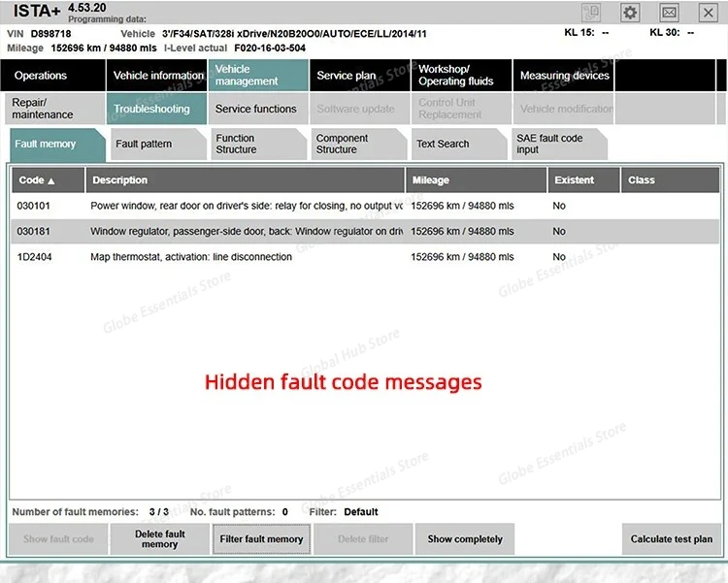Click mileage cell of the 1D2404 row
Image resolution: width=728 pixels, height=583 pixels.
click(x=462, y=257)
